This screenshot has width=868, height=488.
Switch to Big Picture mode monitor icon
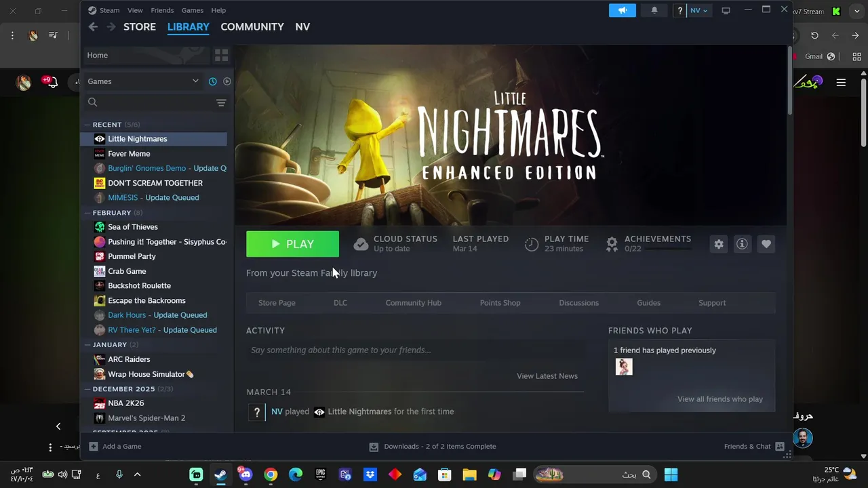(x=726, y=10)
